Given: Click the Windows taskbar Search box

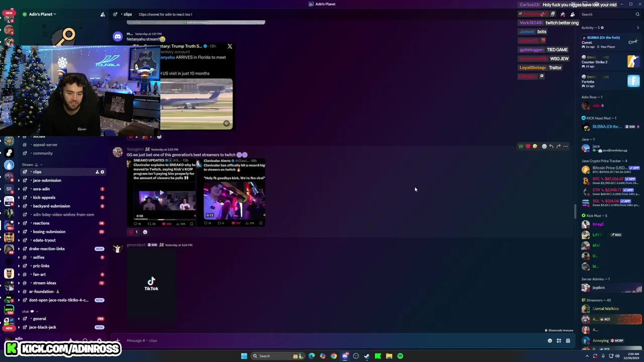Looking at the screenshot, I should 279,356.
